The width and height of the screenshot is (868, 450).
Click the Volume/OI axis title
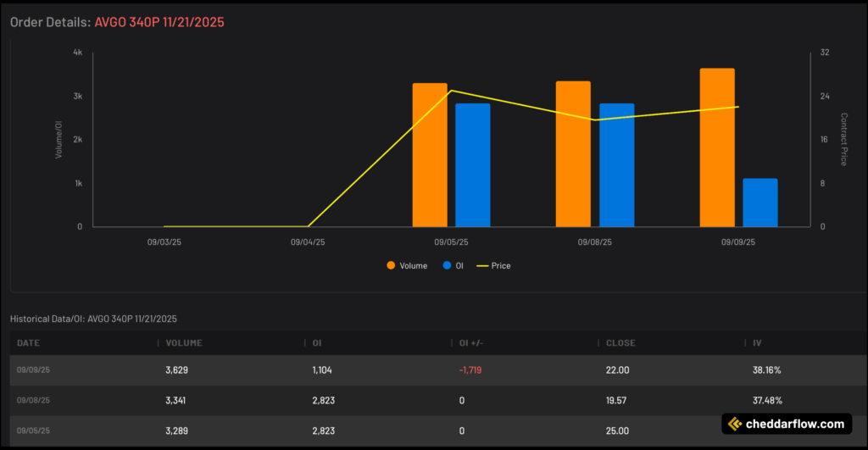58,140
